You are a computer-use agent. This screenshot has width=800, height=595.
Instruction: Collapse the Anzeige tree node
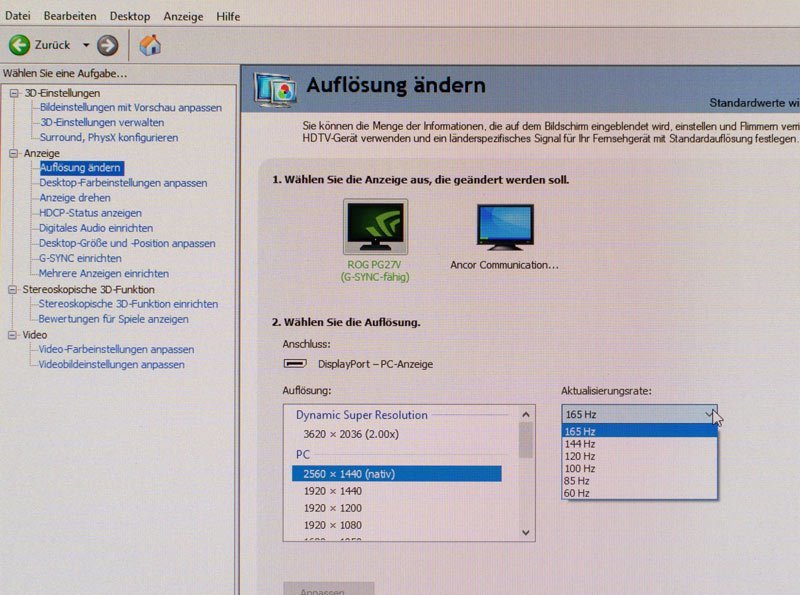click(13, 153)
